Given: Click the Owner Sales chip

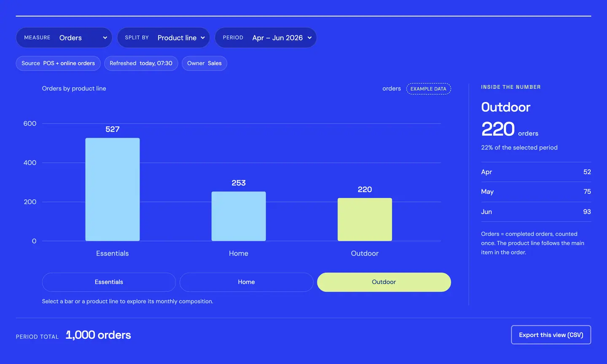Looking at the screenshot, I should (x=204, y=64).
